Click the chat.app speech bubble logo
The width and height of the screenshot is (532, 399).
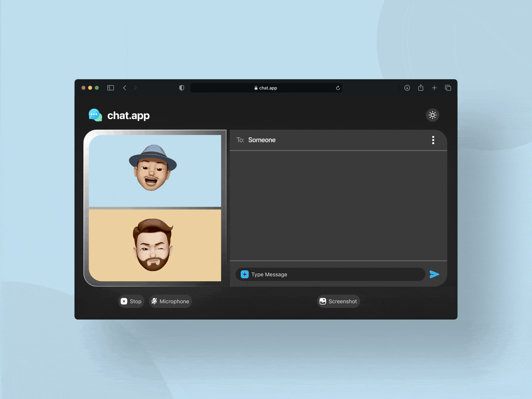[x=95, y=115]
